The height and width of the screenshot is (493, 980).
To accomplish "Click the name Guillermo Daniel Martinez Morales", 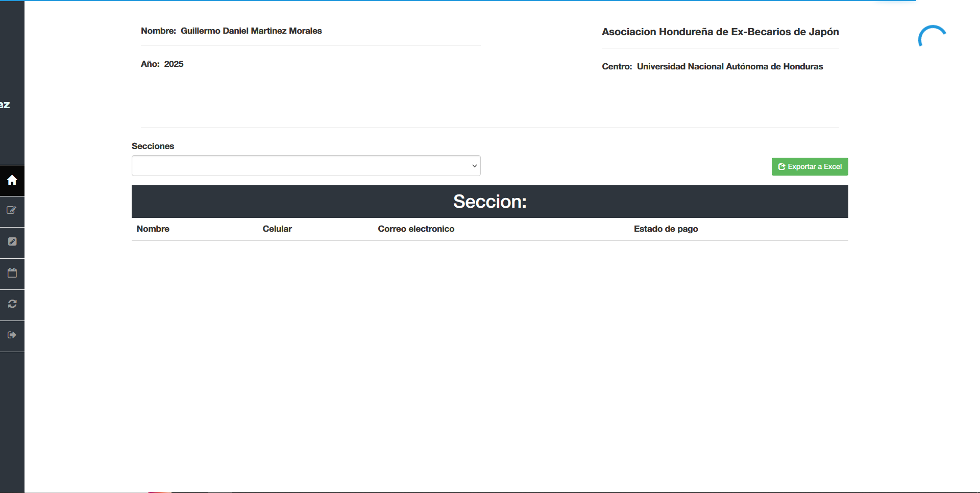I will click(251, 31).
